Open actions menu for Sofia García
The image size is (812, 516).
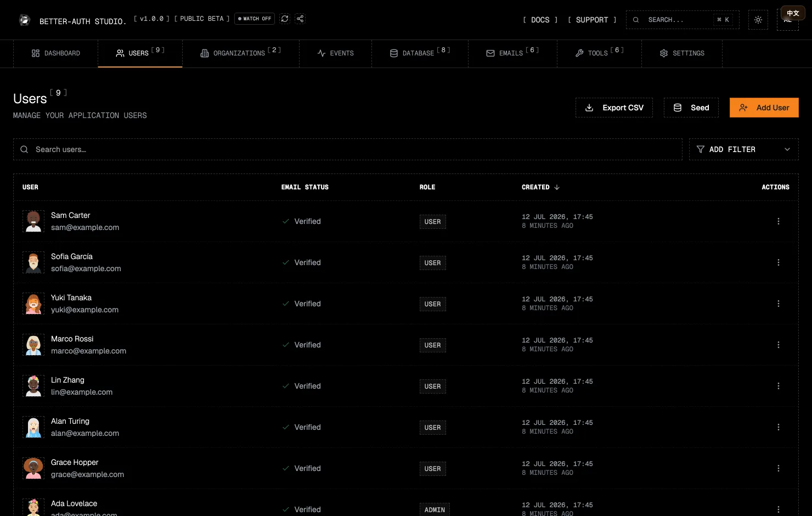[778, 262]
